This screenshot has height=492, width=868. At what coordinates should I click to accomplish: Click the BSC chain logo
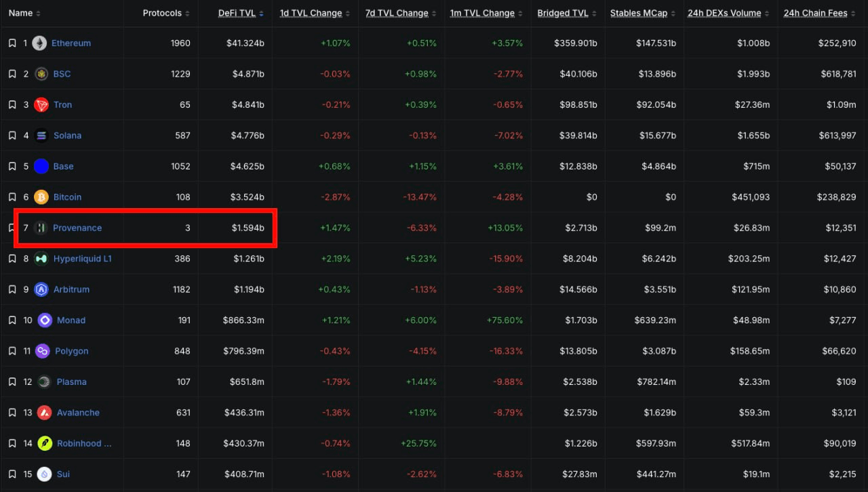[41, 74]
